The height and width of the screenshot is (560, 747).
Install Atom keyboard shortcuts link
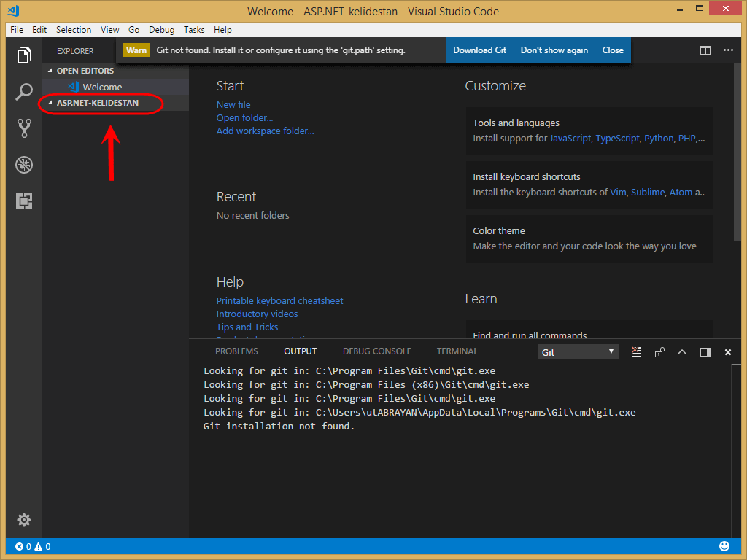(x=681, y=192)
